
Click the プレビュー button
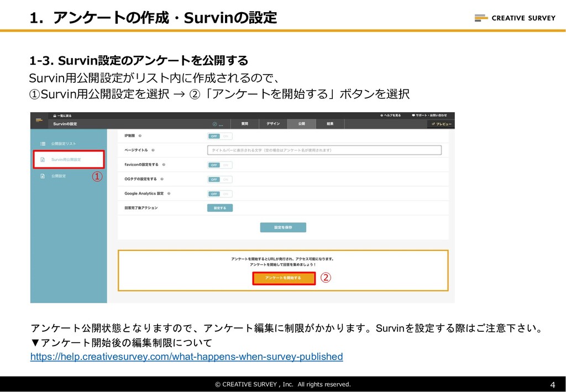point(441,124)
